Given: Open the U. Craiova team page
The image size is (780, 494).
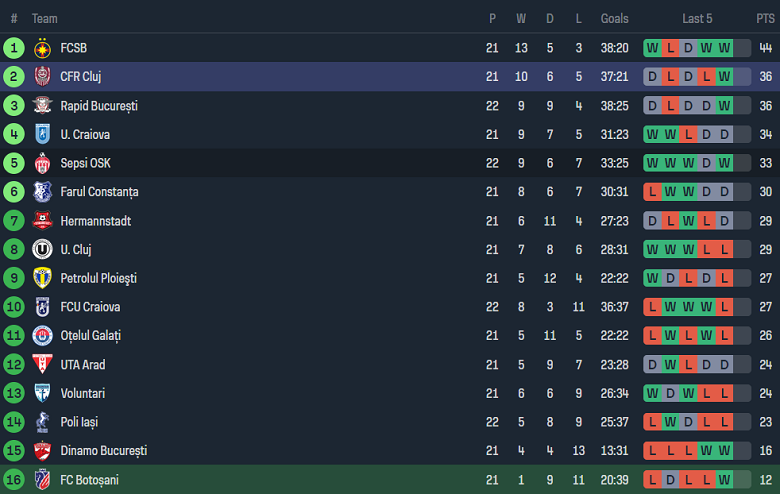Looking at the screenshot, I should point(85,135).
